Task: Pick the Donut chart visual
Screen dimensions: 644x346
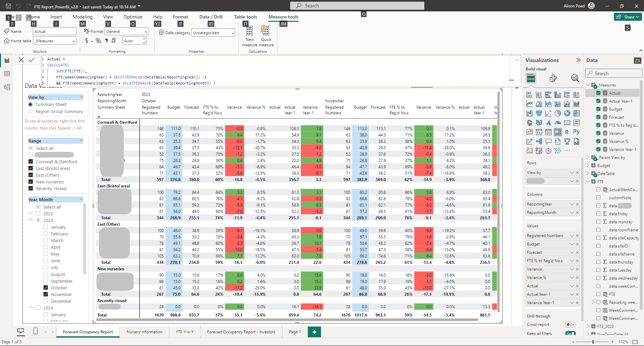Action: click(x=567, y=113)
